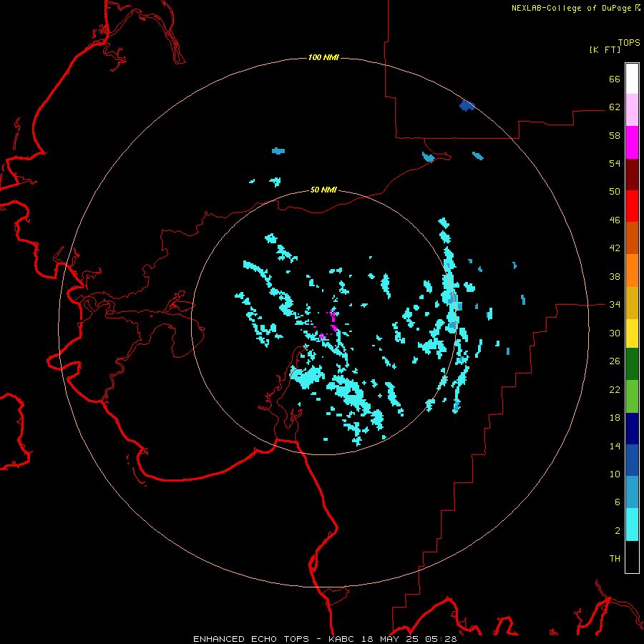Click the 38 legend value
The height and width of the screenshot is (644, 644).
click(x=615, y=276)
